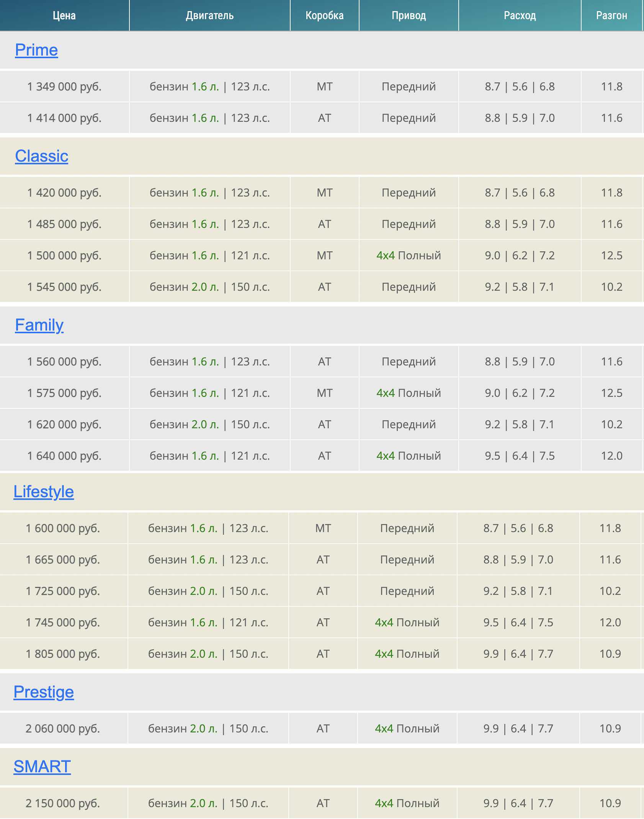Click the 1 640 000 руб. price cell
The height and width of the screenshot is (819, 644).
[x=64, y=456]
